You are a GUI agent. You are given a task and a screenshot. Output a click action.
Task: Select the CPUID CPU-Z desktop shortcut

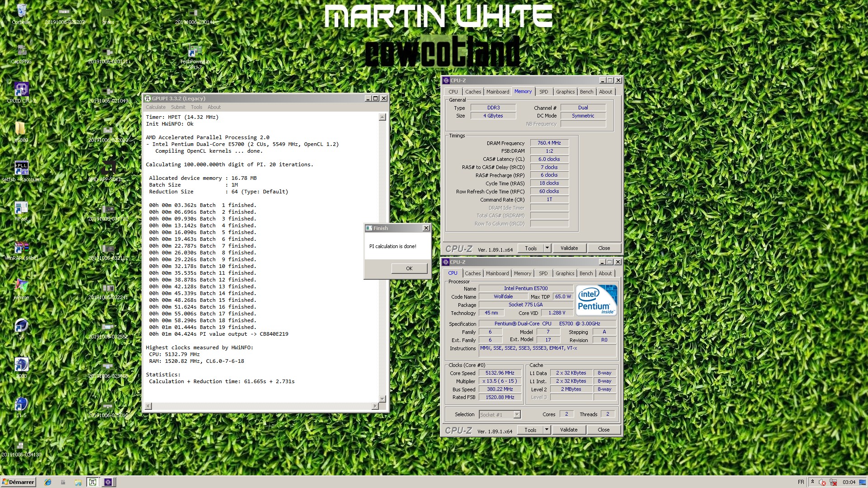pyautogui.click(x=21, y=93)
